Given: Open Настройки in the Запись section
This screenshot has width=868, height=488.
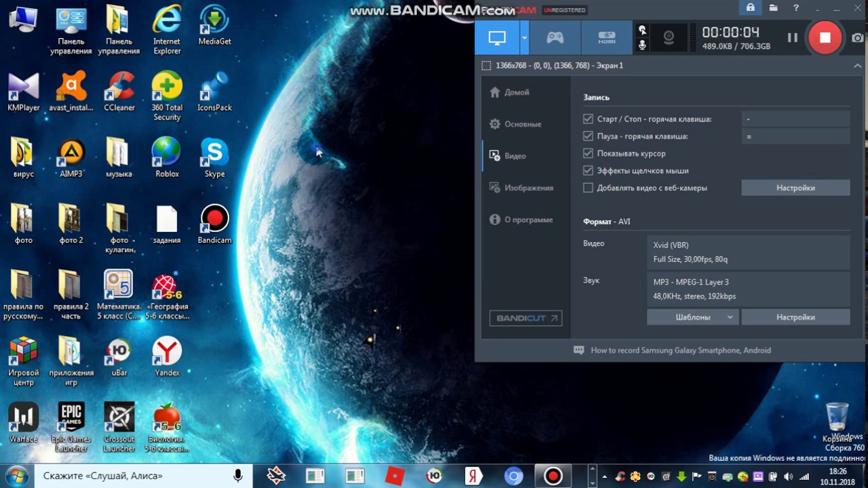Looking at the screenshot, I should [795, 188].
